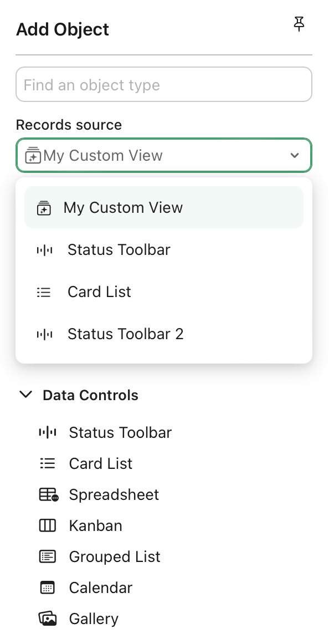The image size is (329, 644).
Task: Click the My Custom View icon in the dropdown
Action: tap(44, 207)
